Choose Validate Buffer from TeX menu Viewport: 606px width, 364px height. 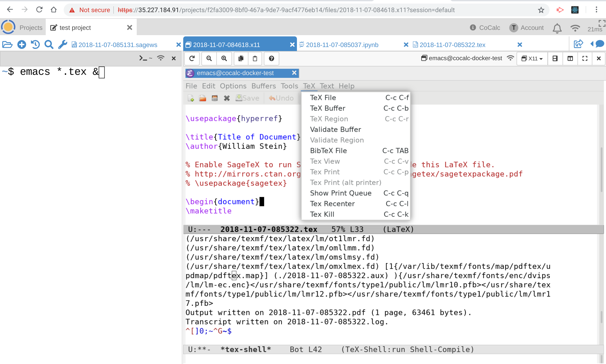[335, 129]
